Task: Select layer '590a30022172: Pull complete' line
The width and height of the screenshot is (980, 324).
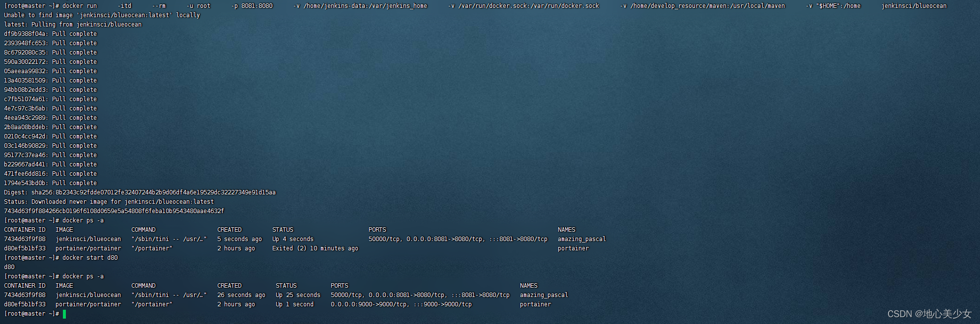Action: pyautogui.click(x=51, y=62)
